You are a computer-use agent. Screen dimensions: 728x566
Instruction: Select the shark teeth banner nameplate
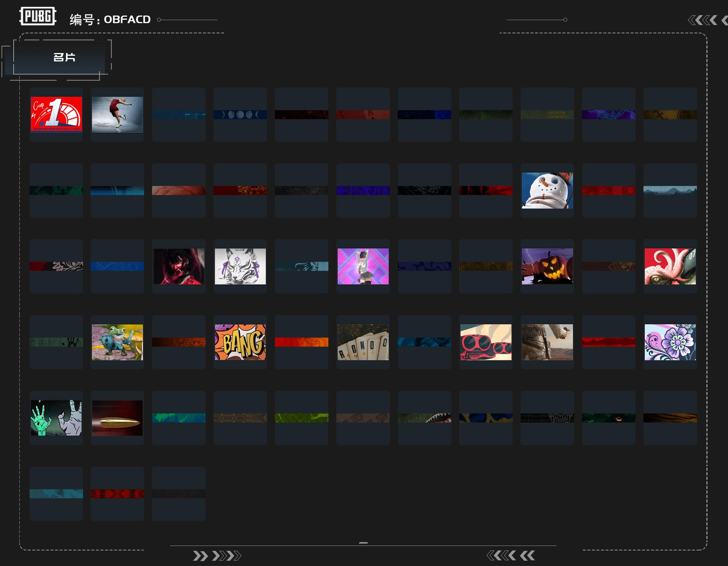click(x=424, y=418)
